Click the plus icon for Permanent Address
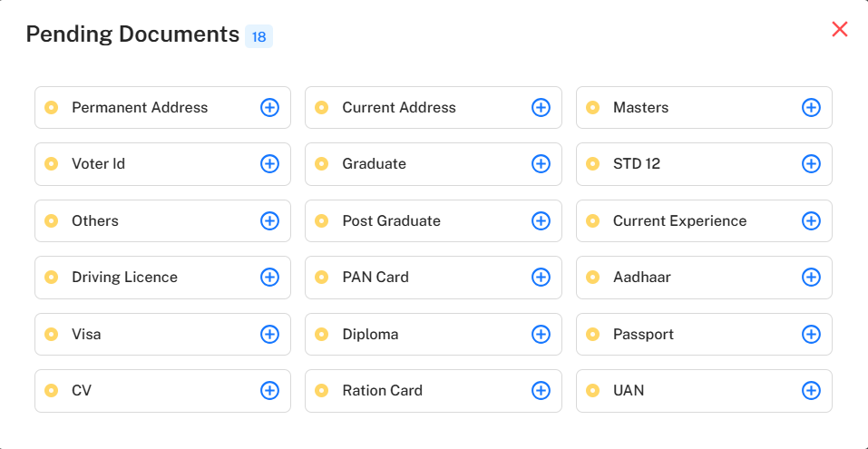This screenshot has width=868, height=449. [269, 108]
